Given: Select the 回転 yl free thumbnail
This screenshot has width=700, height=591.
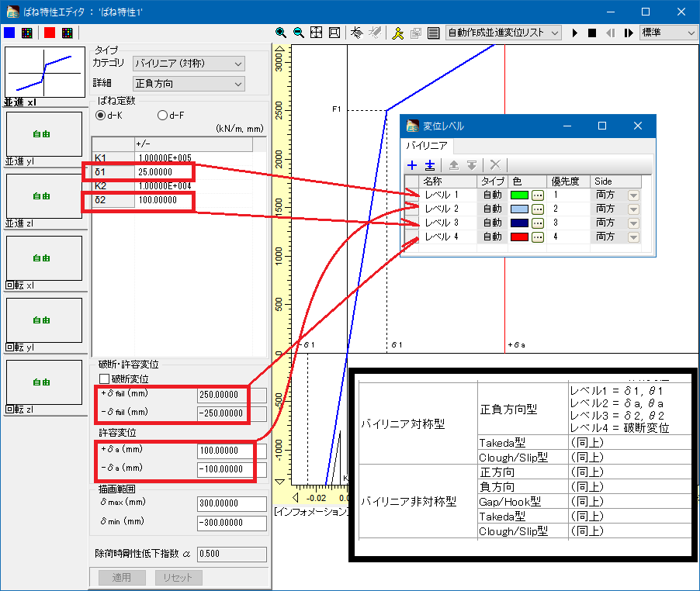Looking at the screenshot, I should (43, 320).
